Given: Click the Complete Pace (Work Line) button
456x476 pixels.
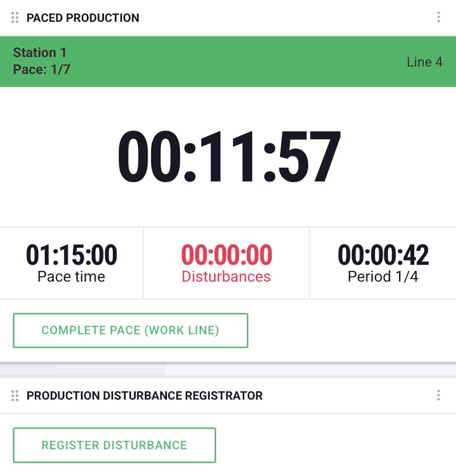Looking at the screenshot, I should click(130, 330).
